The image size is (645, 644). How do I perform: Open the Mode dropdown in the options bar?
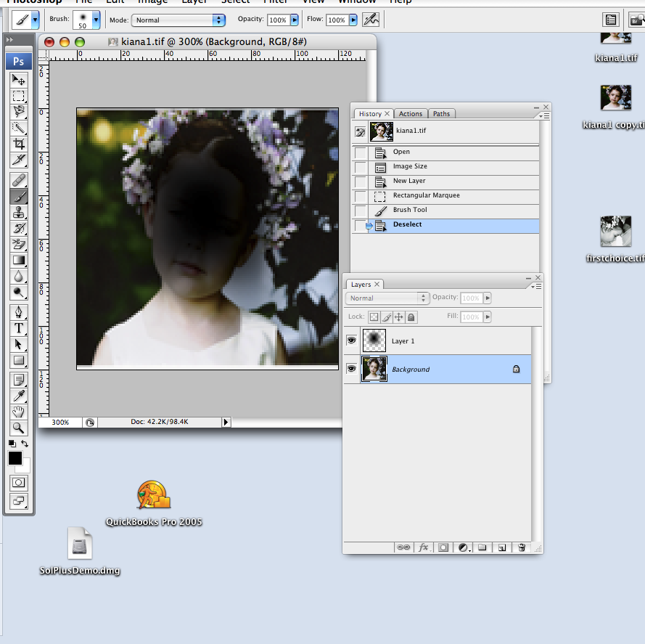pyautogui.click(x=178, y=20)
